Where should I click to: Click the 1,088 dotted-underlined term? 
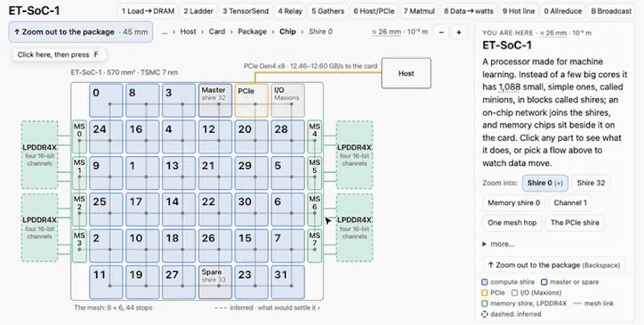click(510, 87)
